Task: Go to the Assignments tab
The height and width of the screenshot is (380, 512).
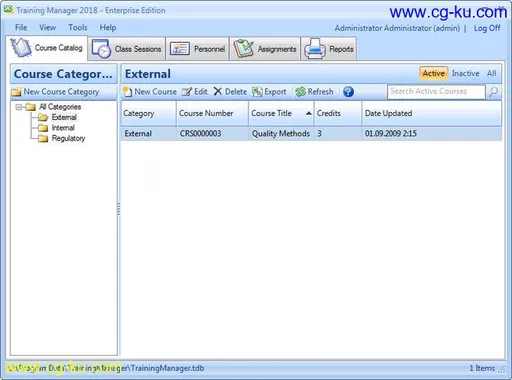Action: [265, 49]
